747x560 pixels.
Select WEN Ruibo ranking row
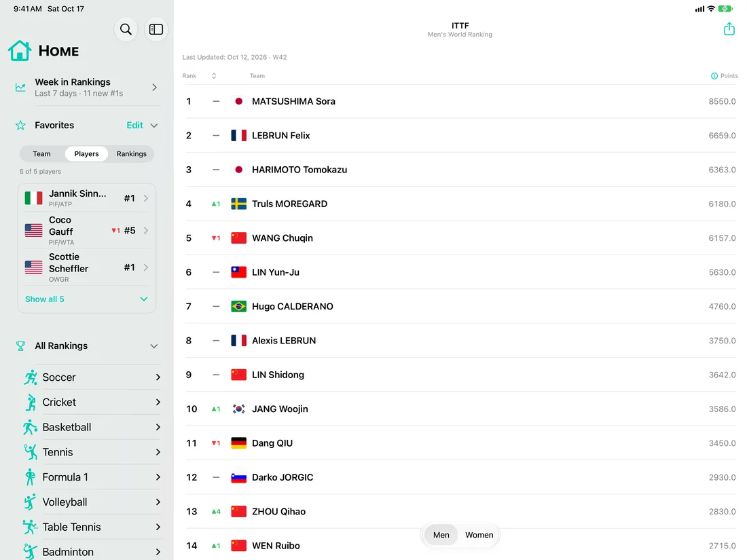coord(460,546)
